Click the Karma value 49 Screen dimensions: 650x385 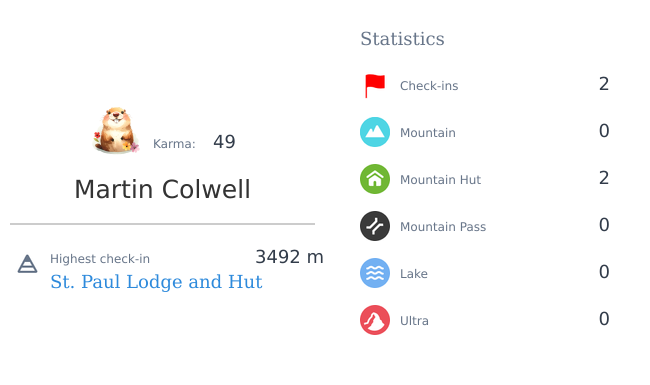(x=224, y=142)
